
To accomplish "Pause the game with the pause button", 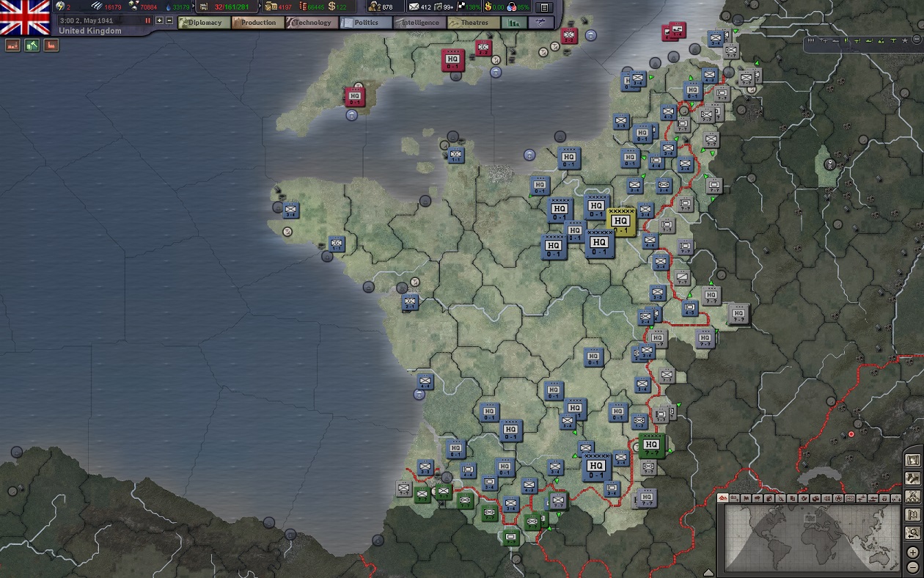I will coord(147,21).
